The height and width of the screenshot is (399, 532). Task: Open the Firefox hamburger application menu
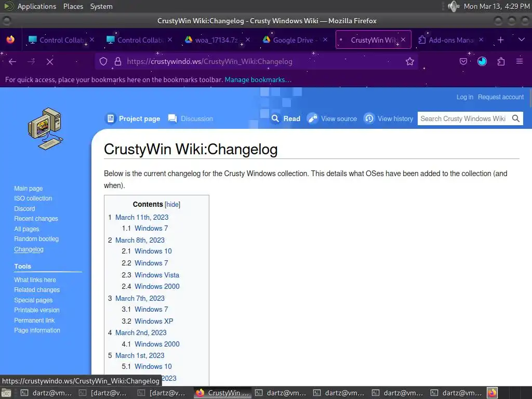pos(520,61)
